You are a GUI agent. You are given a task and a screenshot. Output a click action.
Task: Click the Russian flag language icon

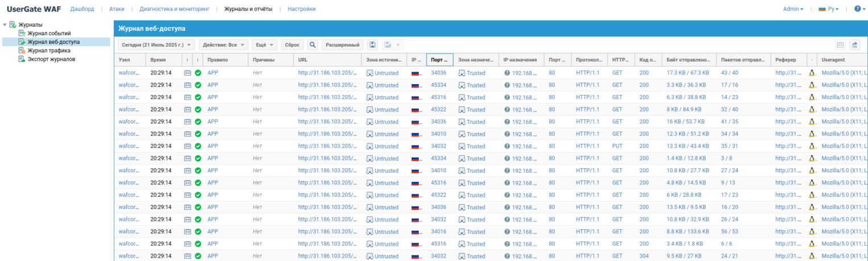point(822,9)
